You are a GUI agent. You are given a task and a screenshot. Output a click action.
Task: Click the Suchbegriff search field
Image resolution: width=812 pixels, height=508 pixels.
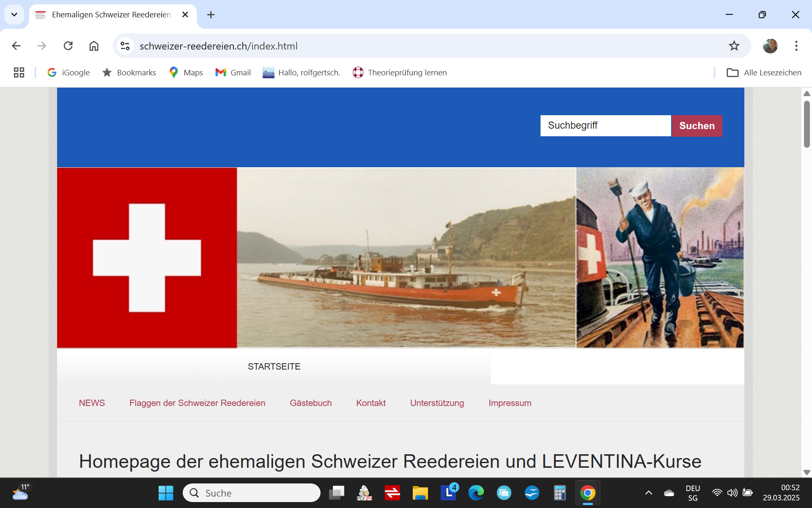pos(605,126)
